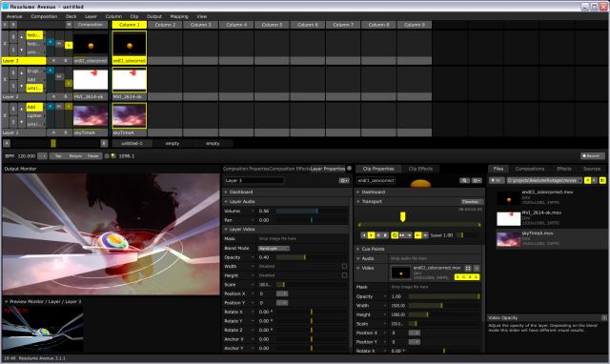Collapse the Layer Video section

click(x=226, y=229)
